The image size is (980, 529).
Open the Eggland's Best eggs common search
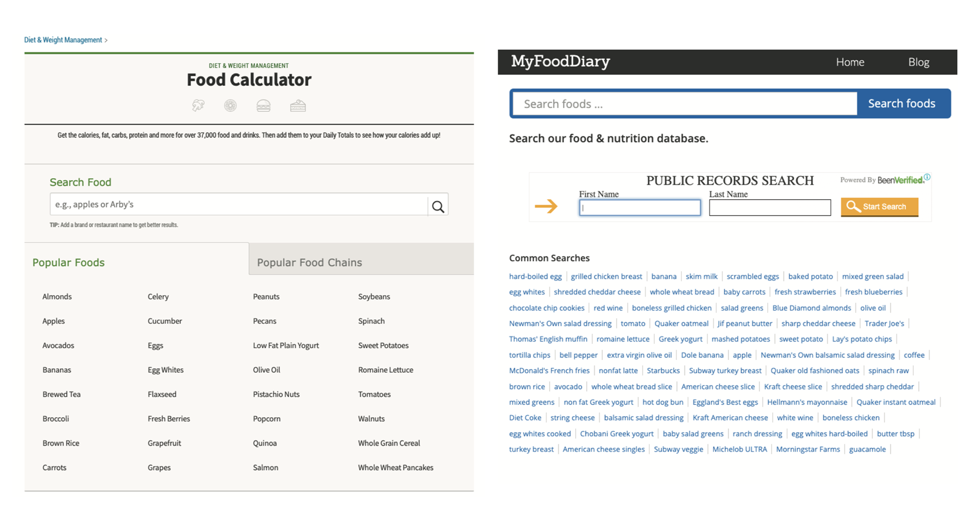pyautogui.click(x=725, y=402)
